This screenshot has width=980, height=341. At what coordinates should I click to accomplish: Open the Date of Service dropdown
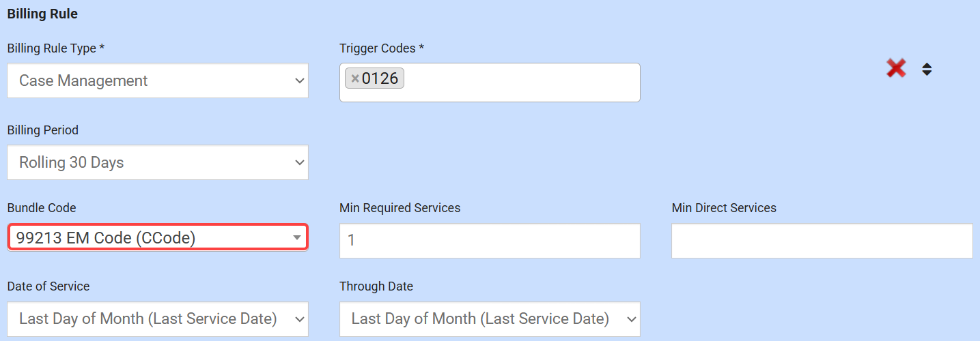tap(158, 318)
